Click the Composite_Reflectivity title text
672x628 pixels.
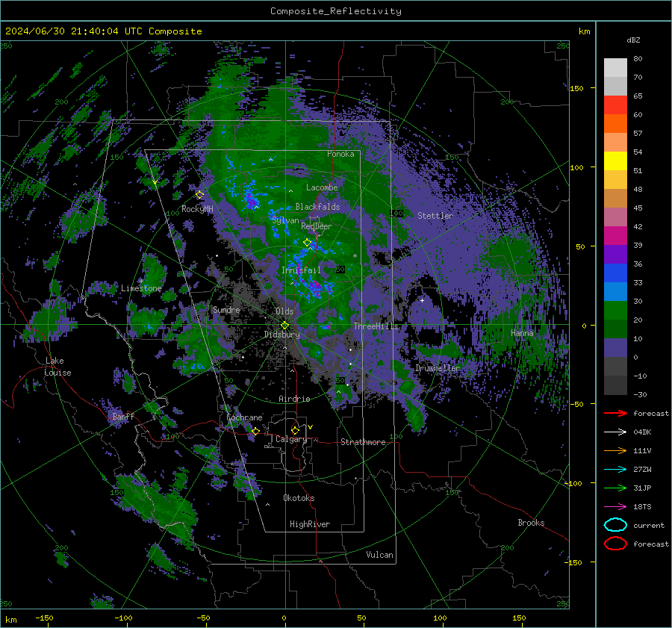pos(336,11)
